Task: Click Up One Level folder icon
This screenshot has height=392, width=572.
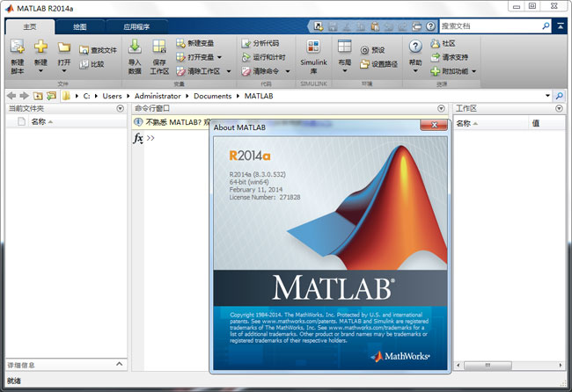Action: pos(38,96)
